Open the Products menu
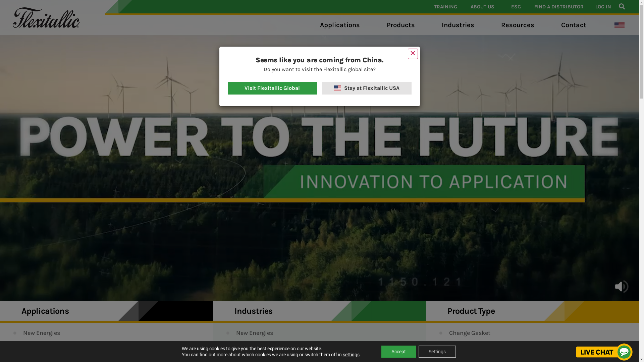Image resolution: width=644 pixels, height=362 pixels. (400, 25)
